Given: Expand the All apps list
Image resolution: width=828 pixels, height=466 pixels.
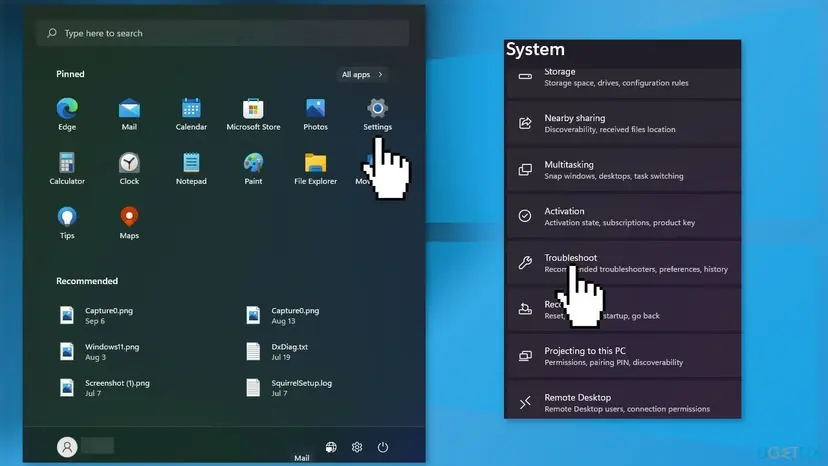Looking at the screenshot, I should [362, 74].
